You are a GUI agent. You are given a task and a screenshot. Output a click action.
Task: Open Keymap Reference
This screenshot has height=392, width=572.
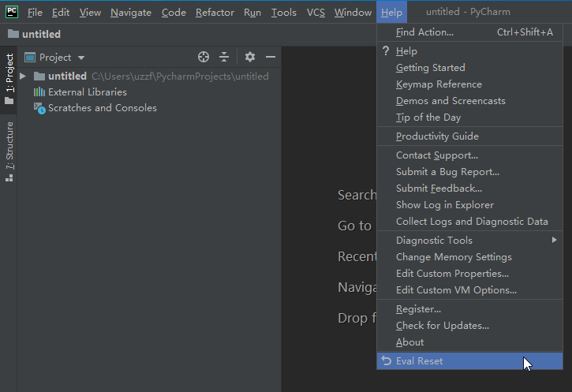(x=470, y=84)
